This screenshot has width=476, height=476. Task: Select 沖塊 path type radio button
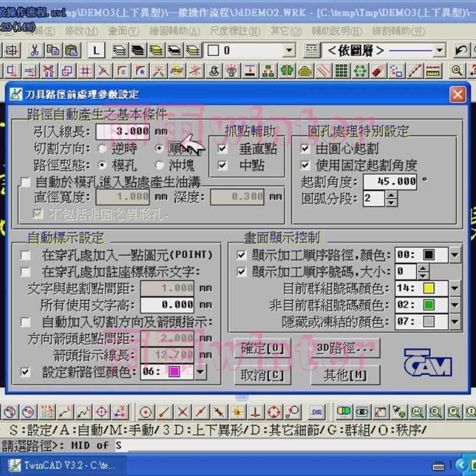159,165
